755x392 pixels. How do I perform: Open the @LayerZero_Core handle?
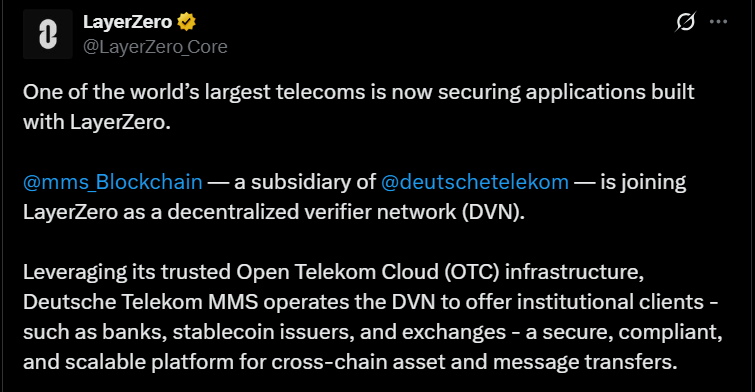click(155, 47)
